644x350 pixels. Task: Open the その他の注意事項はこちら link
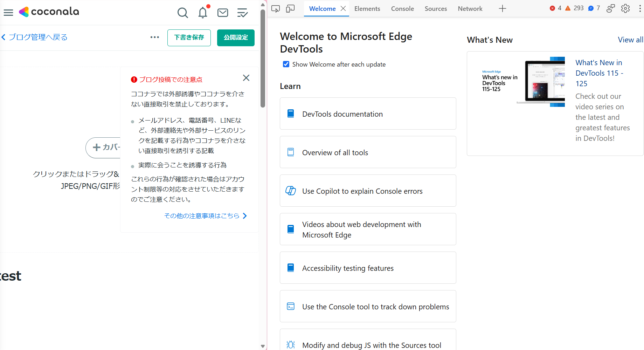206,216
